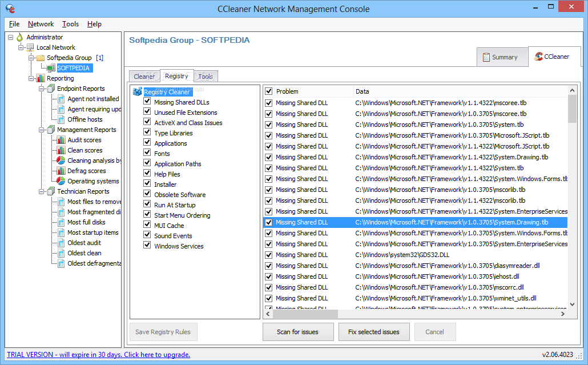Click the Management Reports icon
Screen dimensions: 588x365
[51, 130]
